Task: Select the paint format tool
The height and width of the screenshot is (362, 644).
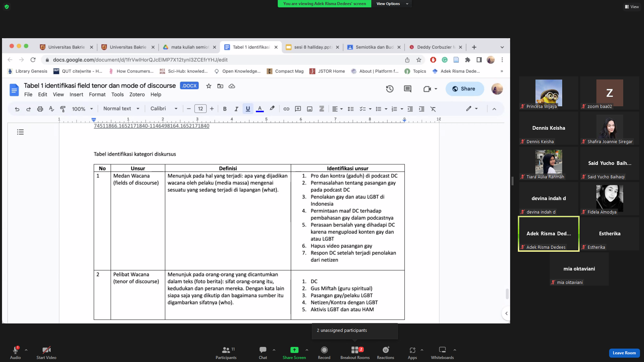Action: point(63,109)
